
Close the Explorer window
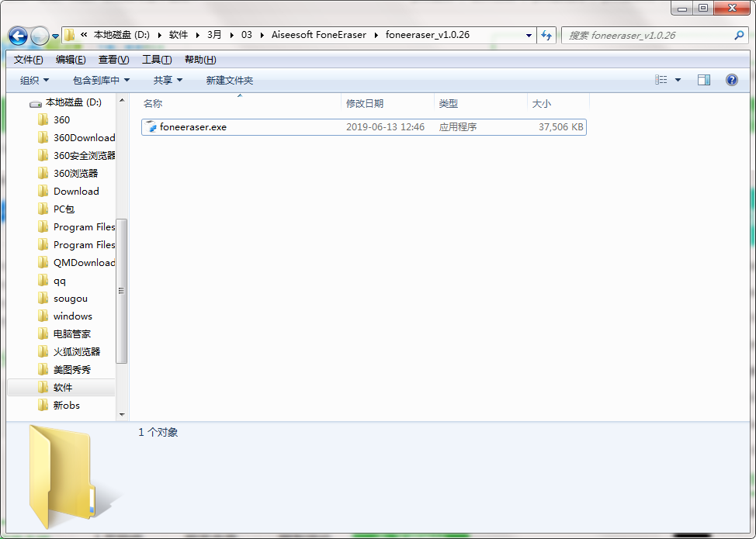(732, 9)
